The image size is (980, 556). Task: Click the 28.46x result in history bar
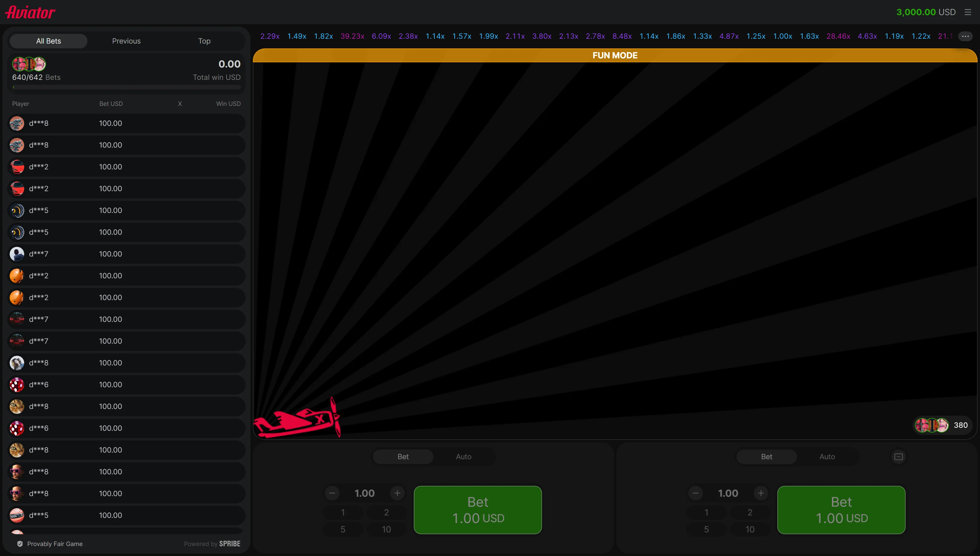tap(838, 36)
